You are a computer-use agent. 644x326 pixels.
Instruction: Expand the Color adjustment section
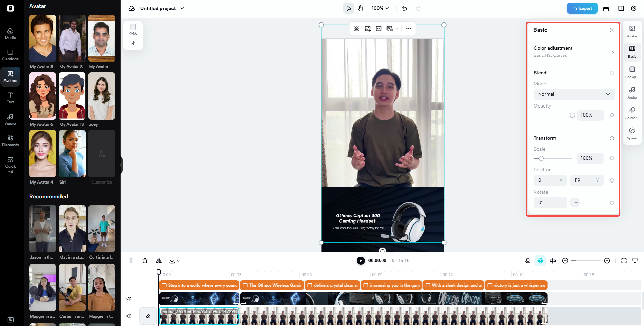click(574, 52)
